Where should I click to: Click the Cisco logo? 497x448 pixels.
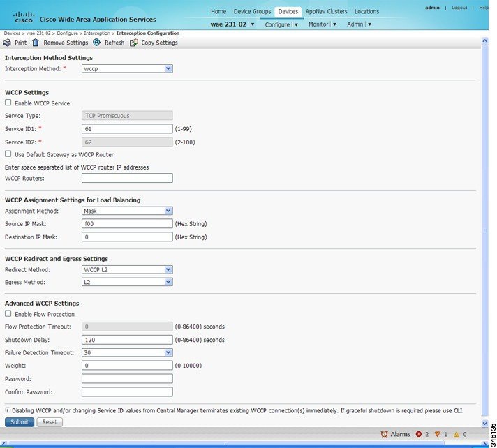click(x=24, y=17)
